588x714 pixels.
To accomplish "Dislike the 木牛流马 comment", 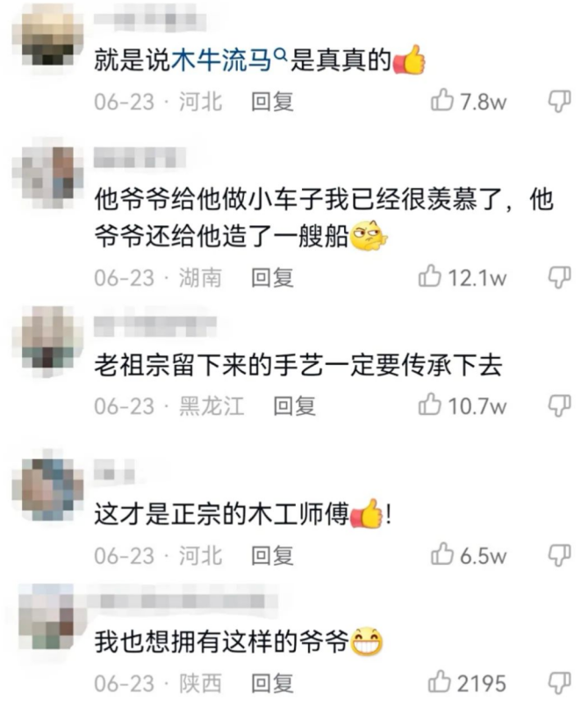I will 559,101.
